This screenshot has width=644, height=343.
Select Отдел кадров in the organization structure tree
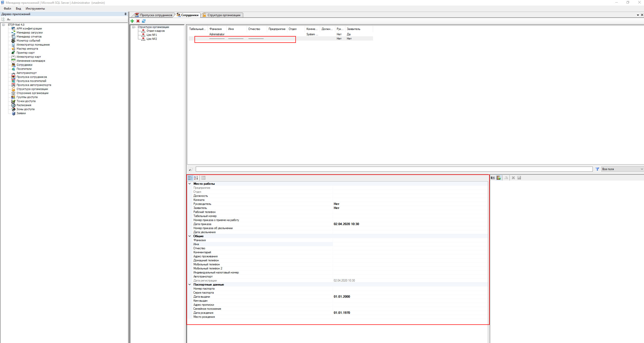pos(155,31)
